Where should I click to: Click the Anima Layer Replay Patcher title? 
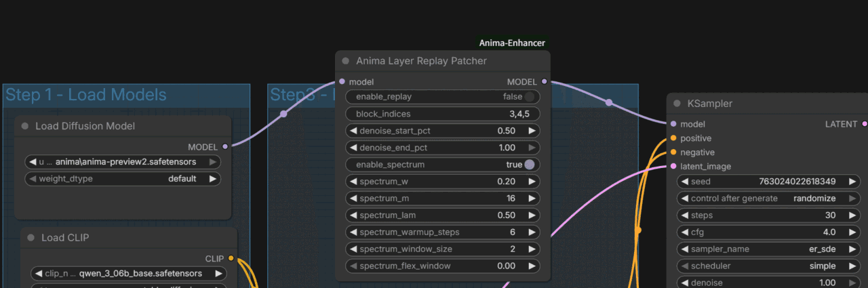pos(422,61)
